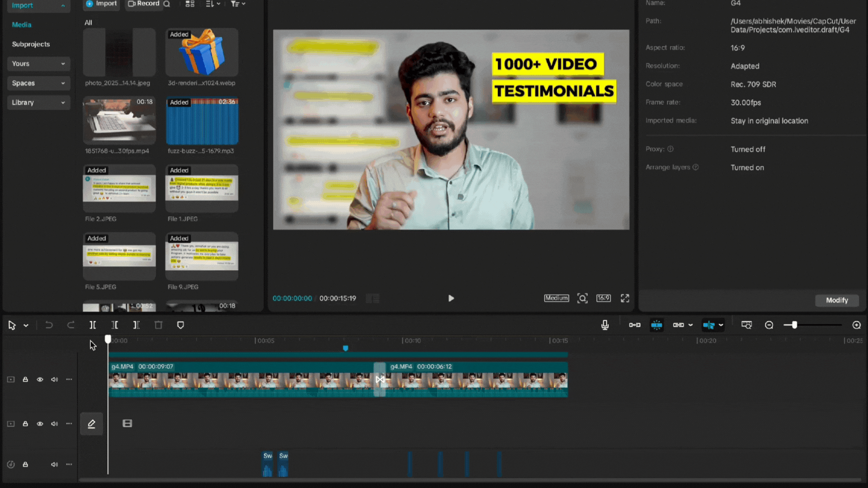Click the timeline zoom slider handle
The image size is (868, 488).
(794, 325)
